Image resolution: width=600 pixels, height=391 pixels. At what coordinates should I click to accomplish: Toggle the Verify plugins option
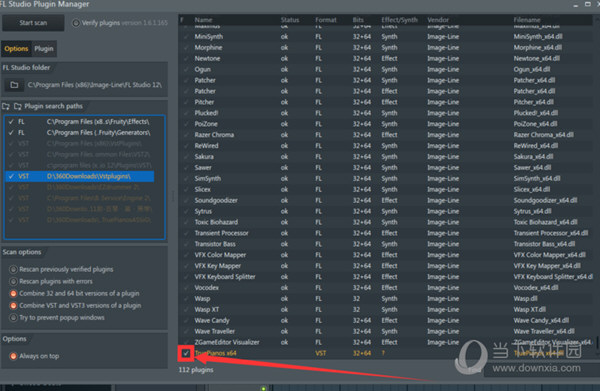point(76,23)
